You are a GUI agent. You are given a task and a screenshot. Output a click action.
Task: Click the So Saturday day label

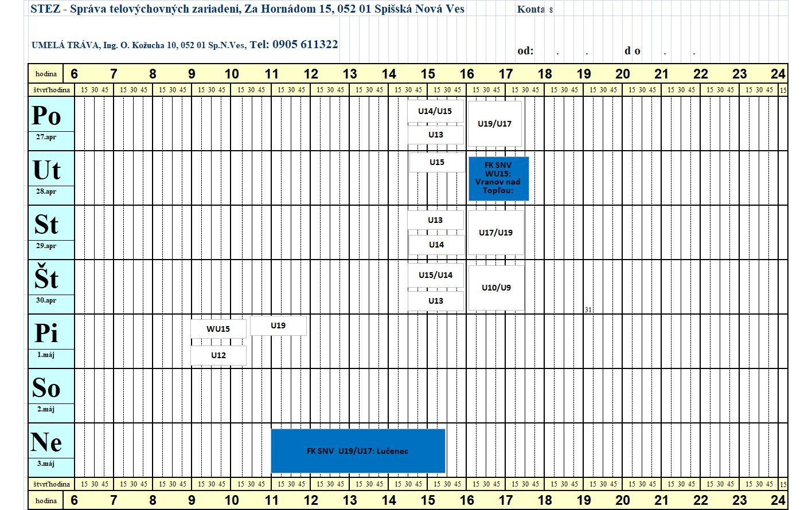tap(46, 388)
